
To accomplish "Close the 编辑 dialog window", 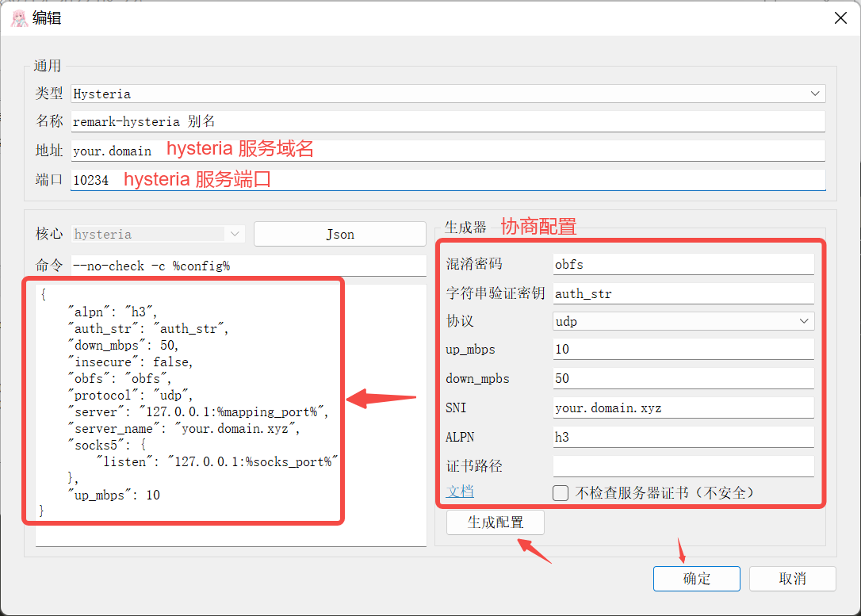I will [x=840, y=18].
